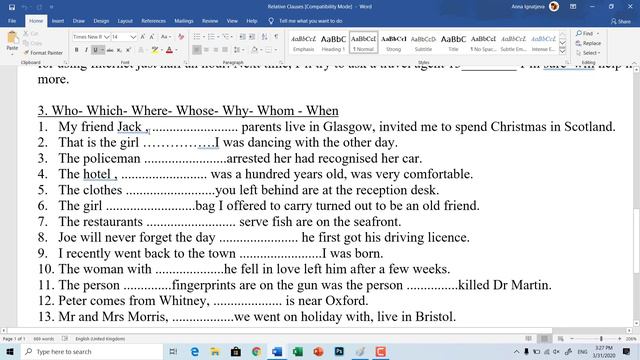This screenshot has height=360, width=640.
Task: Toggle Center alignment
Action: (x=206, y=50)
